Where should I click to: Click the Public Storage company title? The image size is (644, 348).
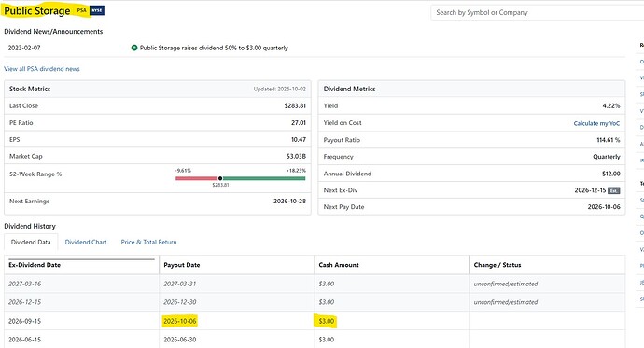[37, 10]
